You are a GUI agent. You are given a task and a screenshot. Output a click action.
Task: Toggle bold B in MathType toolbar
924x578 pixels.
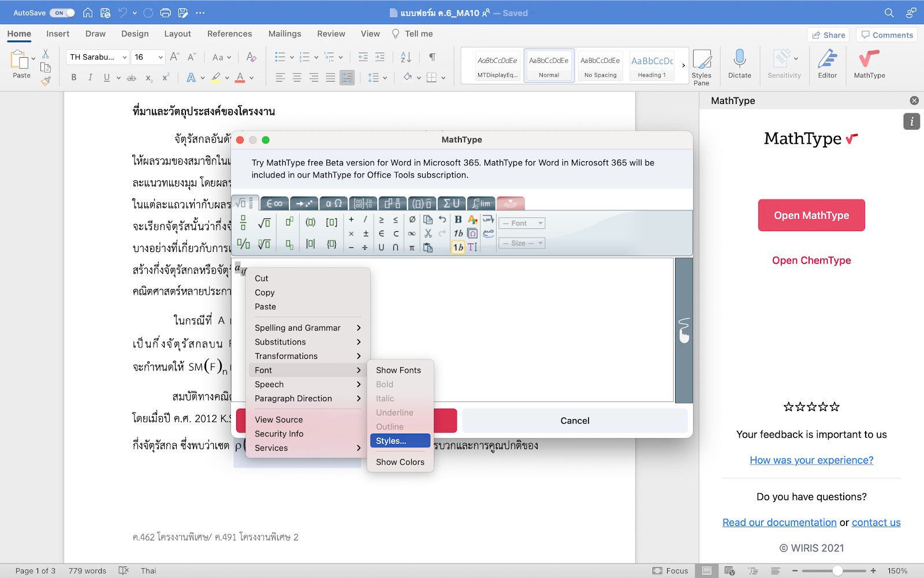tap(458, 220)
